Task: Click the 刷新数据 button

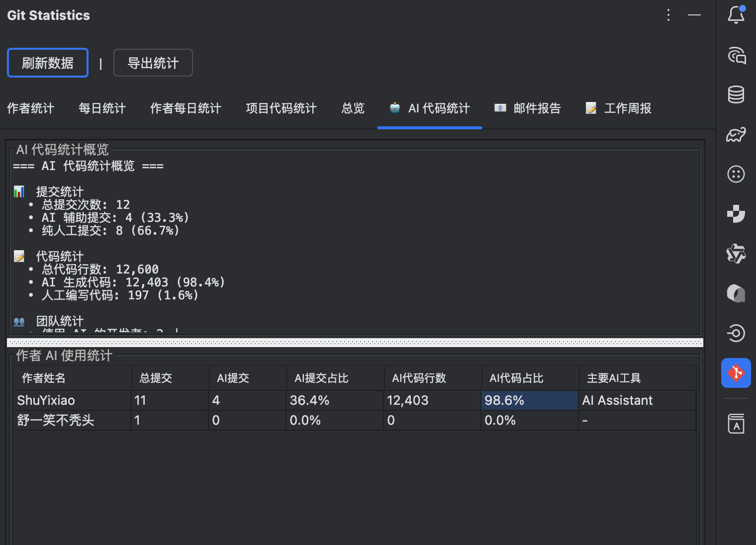Action: coord(48,63)
